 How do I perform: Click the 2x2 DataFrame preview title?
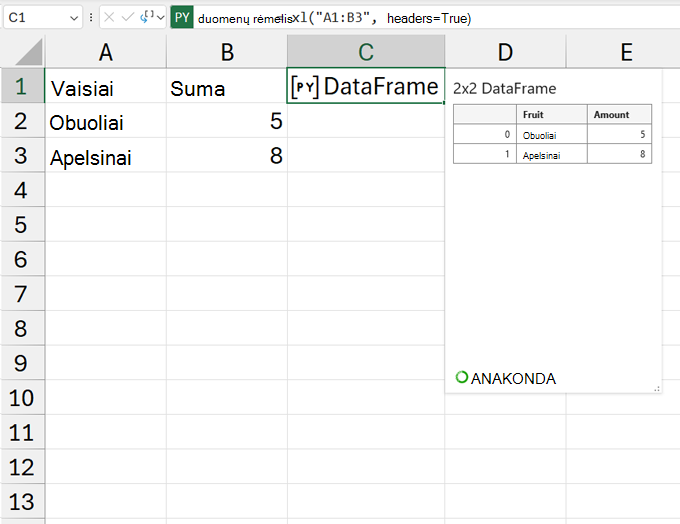click(504, 88)
